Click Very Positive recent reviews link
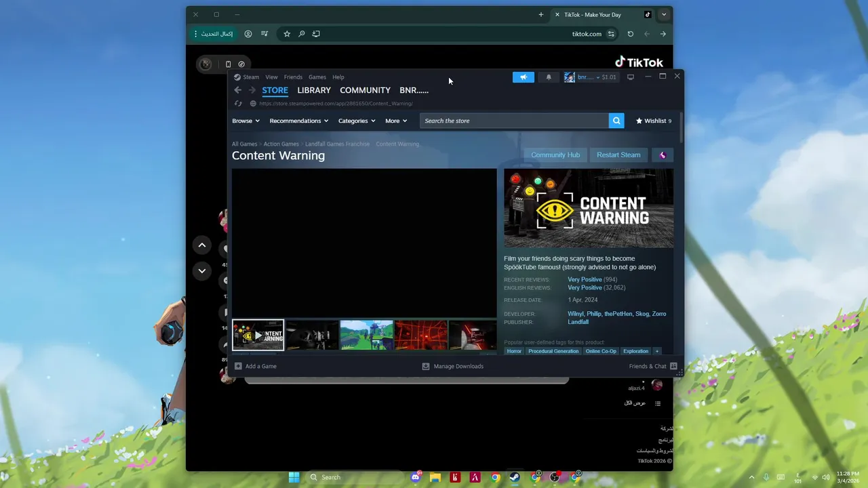 585,279
